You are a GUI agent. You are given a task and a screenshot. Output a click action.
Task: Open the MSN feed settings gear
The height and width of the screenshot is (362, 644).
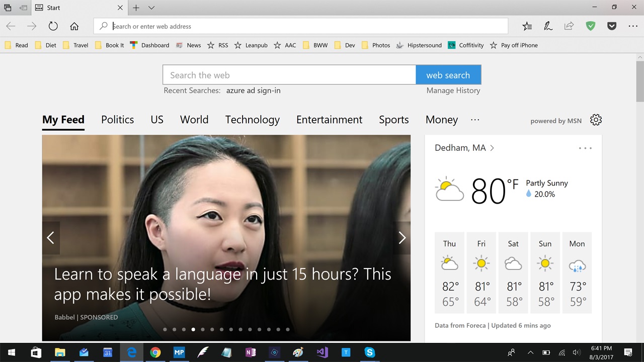[596, 120]
